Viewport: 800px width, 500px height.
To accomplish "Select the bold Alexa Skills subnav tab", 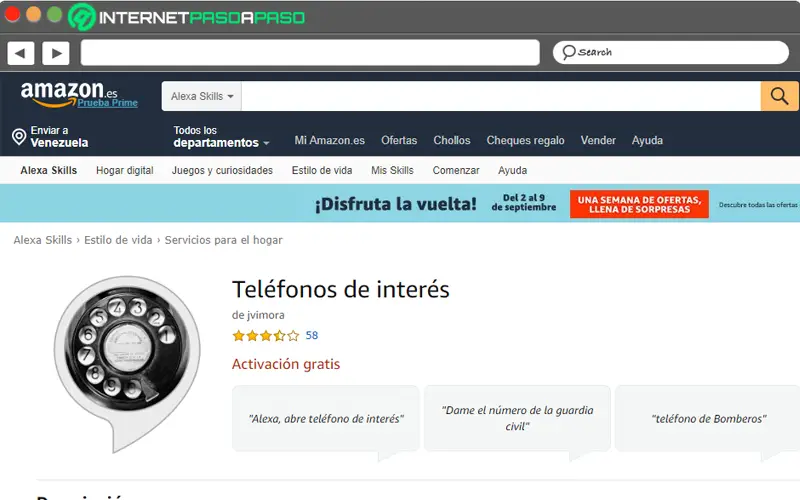I will tap(48, 170).
